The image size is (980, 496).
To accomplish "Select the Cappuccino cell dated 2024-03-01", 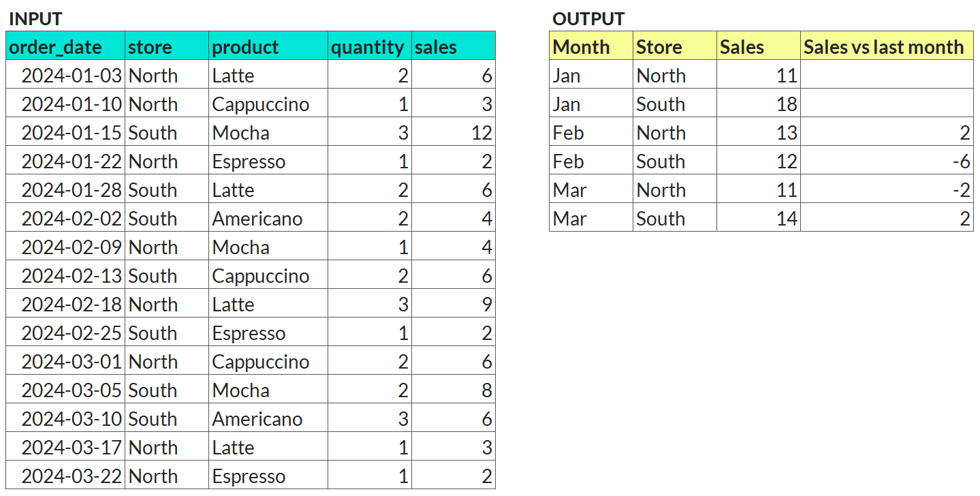I will click(268, 361).
